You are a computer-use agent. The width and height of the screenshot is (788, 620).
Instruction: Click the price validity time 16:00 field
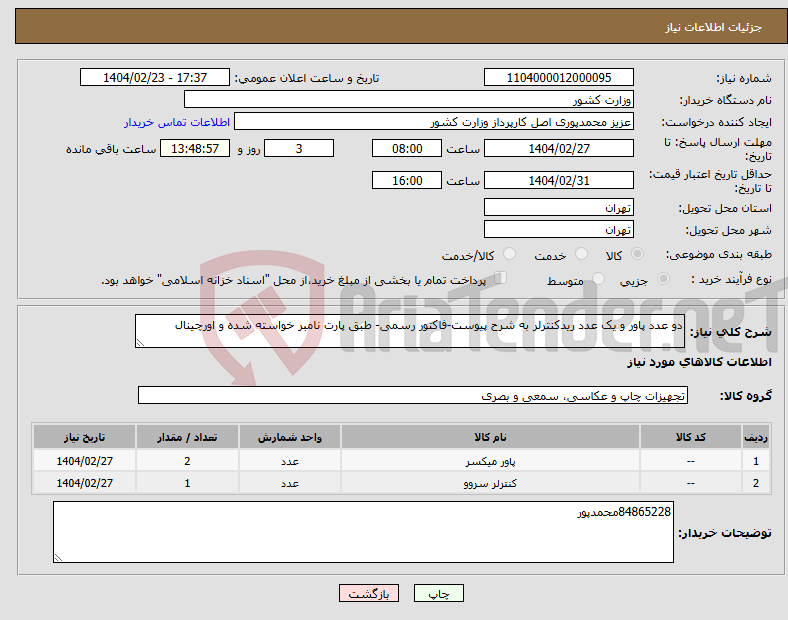click(x=407, y=180)
